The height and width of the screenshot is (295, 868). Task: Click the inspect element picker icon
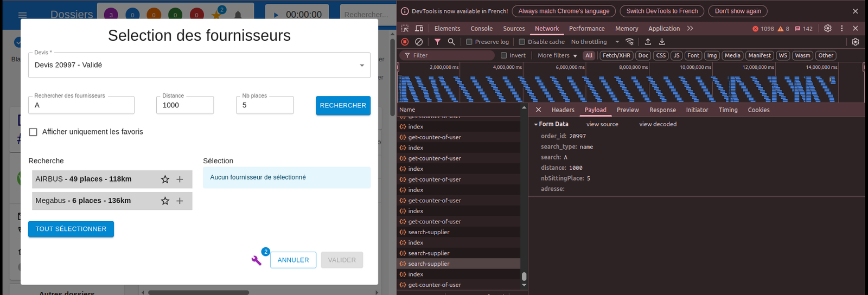[405, 28]
